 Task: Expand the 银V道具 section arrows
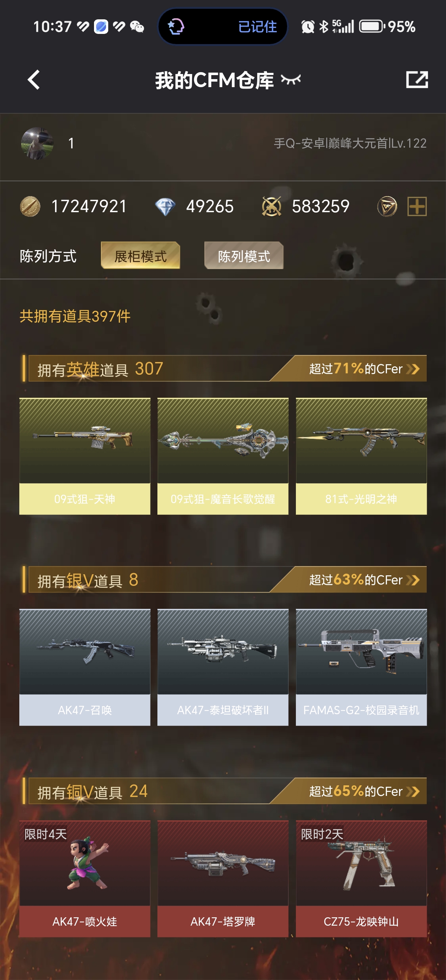413,580
